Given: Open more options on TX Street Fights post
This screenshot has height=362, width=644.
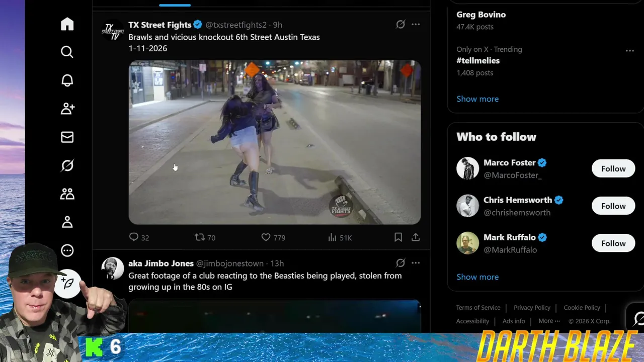Looking at the screenshot, I should [416, 24].
